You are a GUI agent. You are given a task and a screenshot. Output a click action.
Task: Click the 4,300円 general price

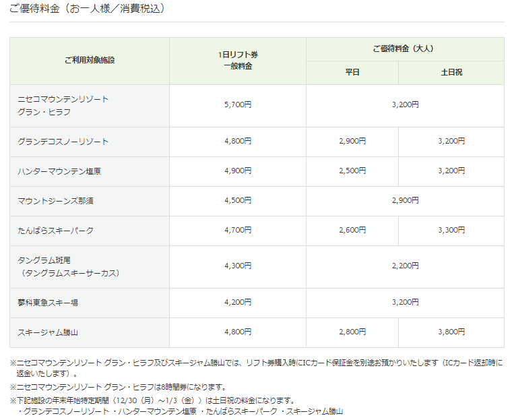(x=238, y=266)
